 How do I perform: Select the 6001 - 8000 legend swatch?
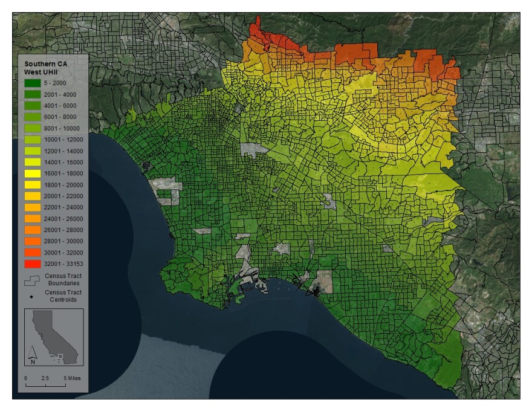tap(33, 117)
